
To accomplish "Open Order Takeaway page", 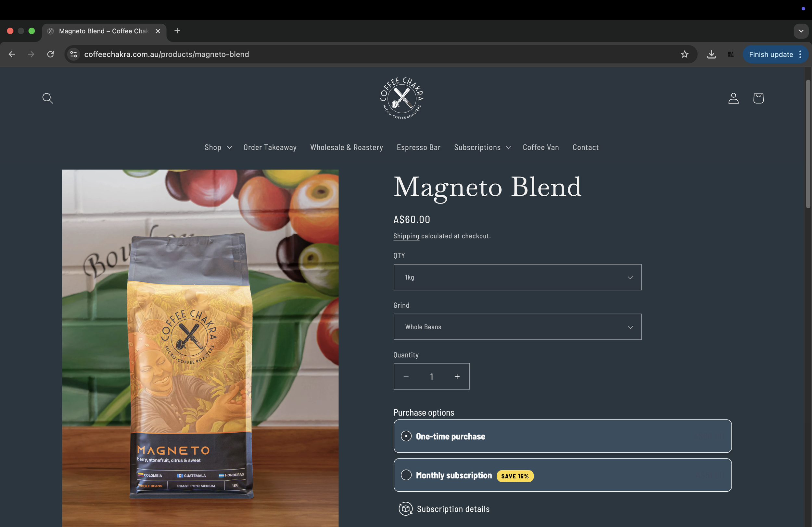I will (x=270, y=147).
